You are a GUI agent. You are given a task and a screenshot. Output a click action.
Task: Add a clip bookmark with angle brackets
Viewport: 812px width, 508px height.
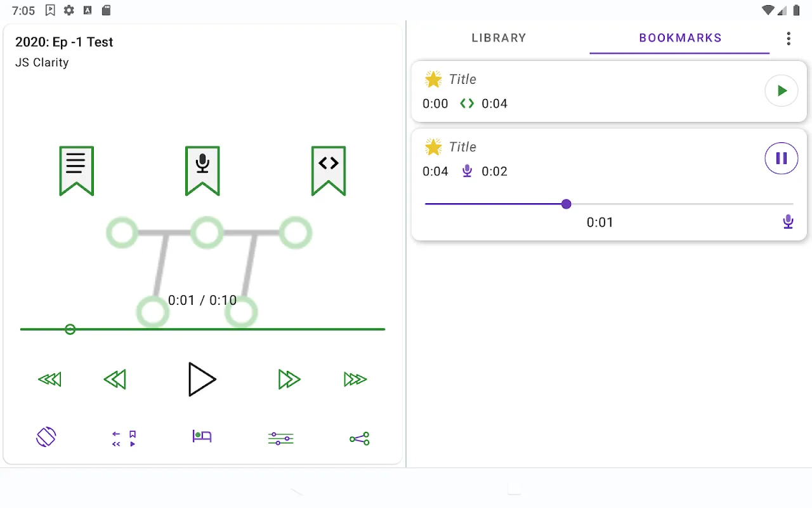pos(329,171)
